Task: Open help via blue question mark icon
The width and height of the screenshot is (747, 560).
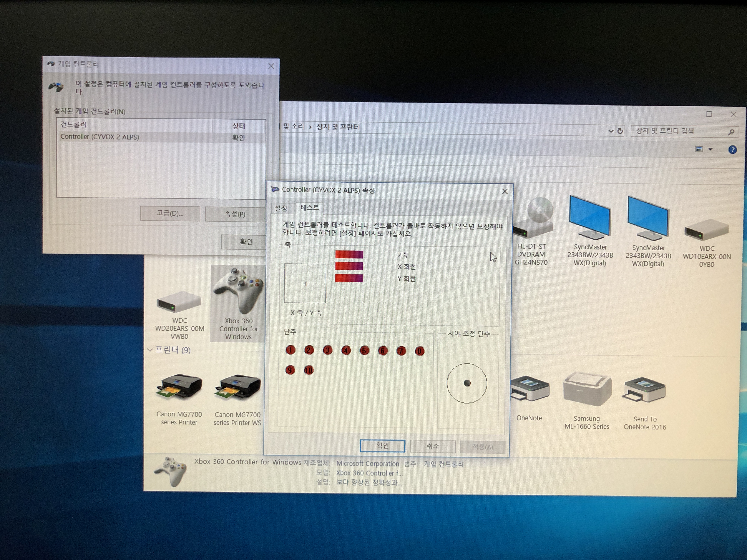Action: tap(732, 149)
